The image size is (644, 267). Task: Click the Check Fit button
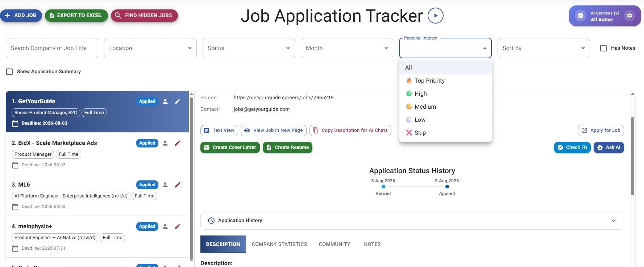pos(573,147)
